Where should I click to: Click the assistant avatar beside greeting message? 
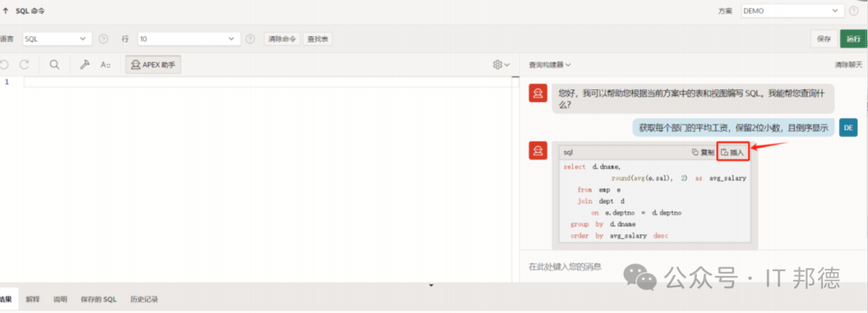coord(538,93)
